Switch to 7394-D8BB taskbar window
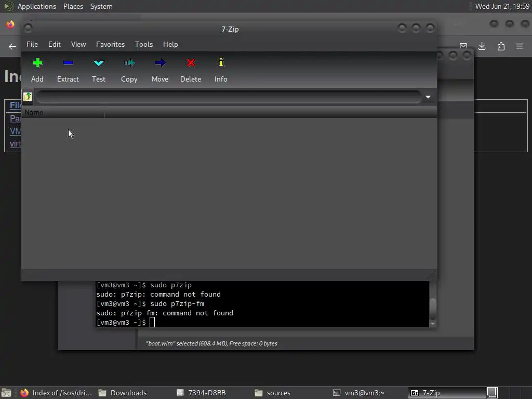The height and width of the screenshot is (399, 532). pyautogui.click(x=201, y=393)
